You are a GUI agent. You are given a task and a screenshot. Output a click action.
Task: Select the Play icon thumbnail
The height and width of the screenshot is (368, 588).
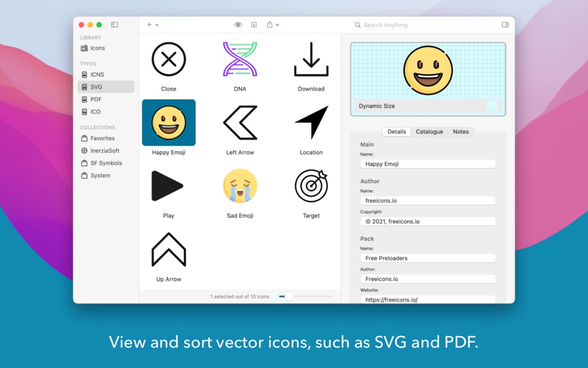click(167, 186)
